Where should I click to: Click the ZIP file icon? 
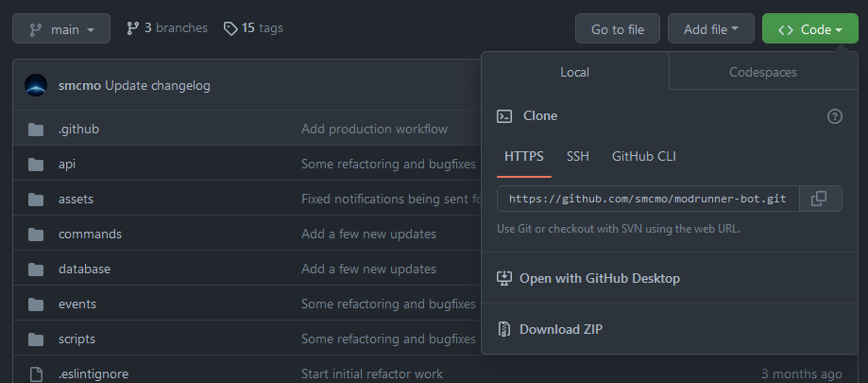pyautogui.click(x=503, y=329)
